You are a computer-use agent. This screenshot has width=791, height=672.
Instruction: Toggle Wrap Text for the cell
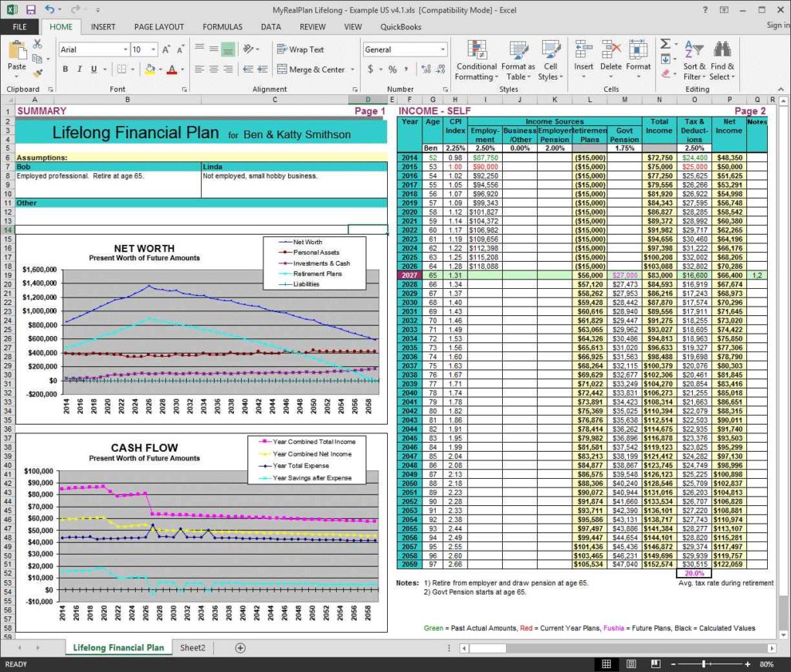click(x=300, y=49)
